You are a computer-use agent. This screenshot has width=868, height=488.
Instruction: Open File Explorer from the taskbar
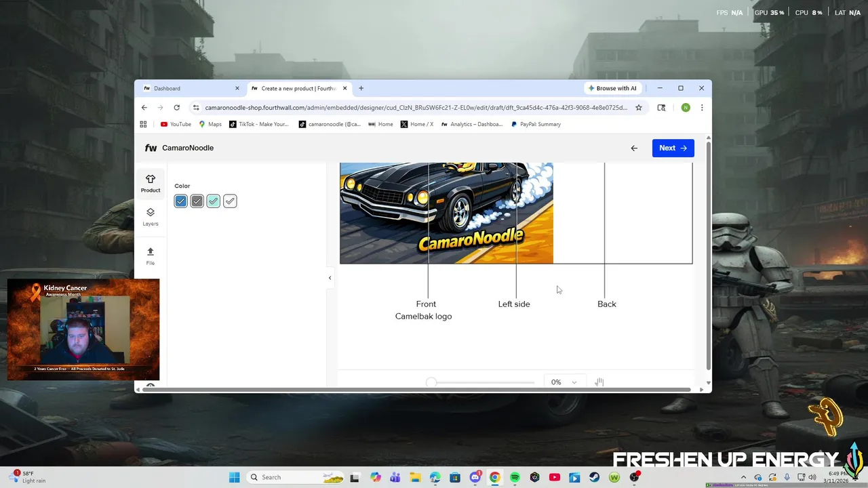point(415,477)
